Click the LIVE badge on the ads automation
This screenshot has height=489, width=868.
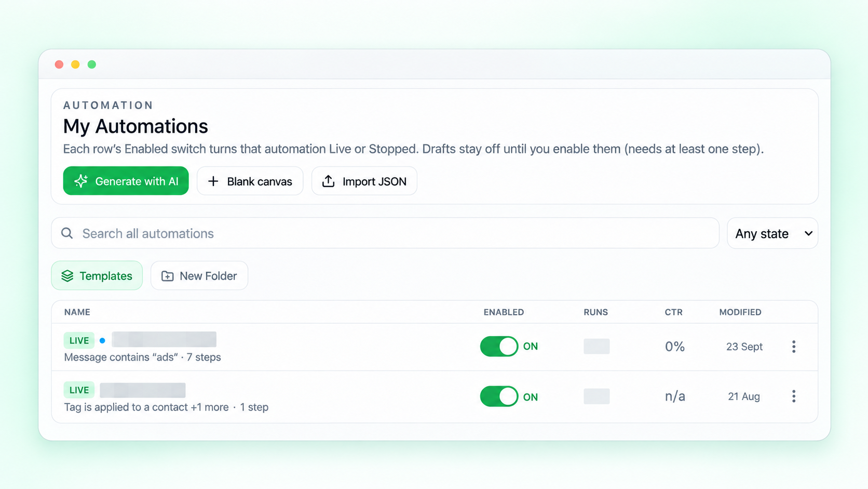tap(79, 340)
